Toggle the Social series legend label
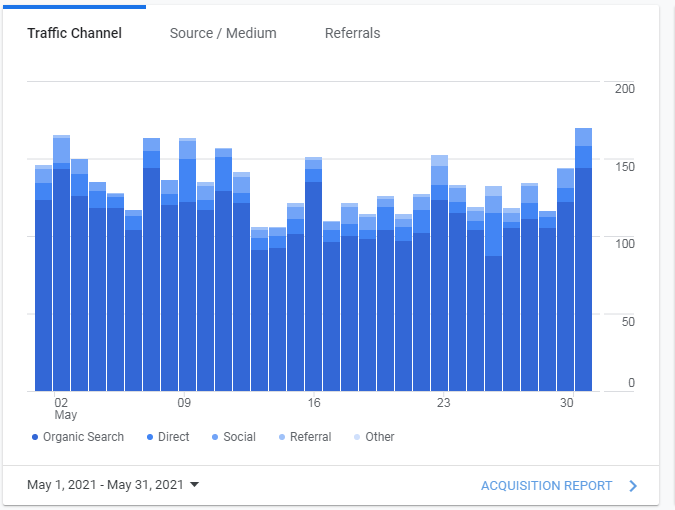 (x=240, y=437)
